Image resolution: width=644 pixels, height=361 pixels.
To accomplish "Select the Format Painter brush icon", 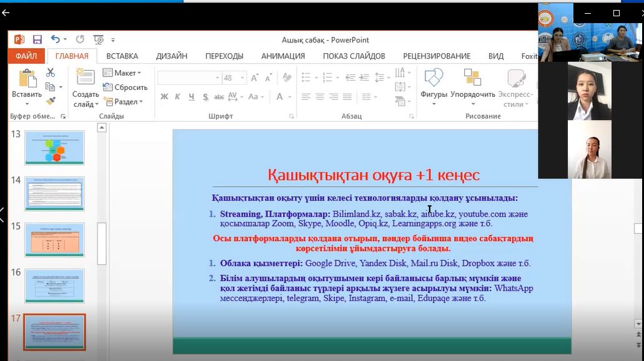I will [x=51, y=101].
